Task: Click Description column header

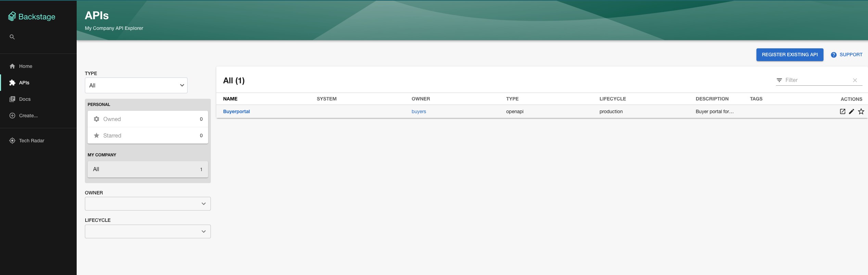Action: (x=712, y=99)
